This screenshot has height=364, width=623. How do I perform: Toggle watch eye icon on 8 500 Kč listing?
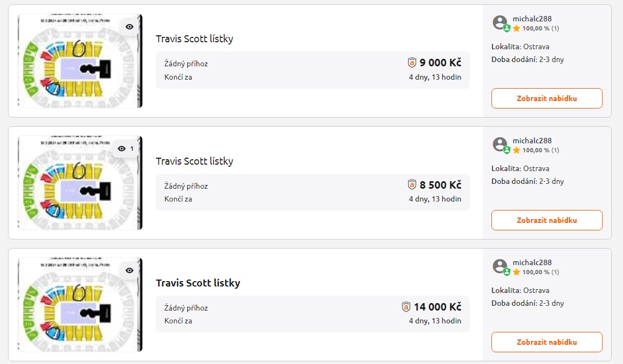coord(122,149)
